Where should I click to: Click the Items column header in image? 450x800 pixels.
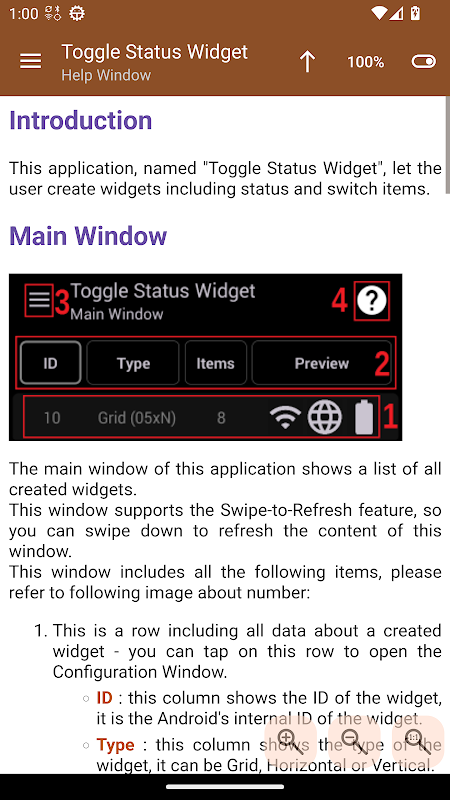(x=215, y=363)
